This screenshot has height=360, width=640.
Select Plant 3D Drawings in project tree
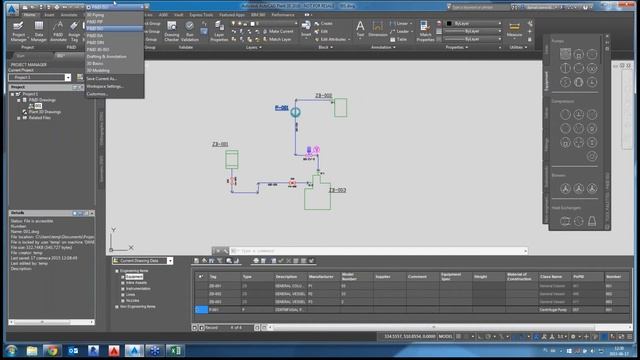44,111
